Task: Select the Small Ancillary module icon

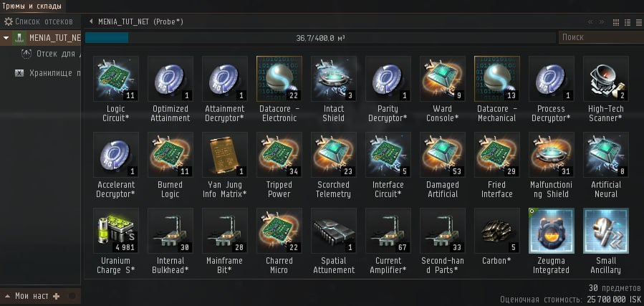Action: [x=606, y=231]
